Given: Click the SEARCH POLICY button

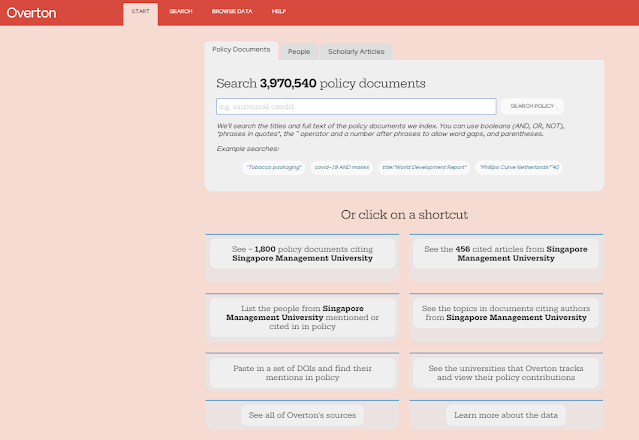Looking at the screenshot, I should (x=532, y=106).
